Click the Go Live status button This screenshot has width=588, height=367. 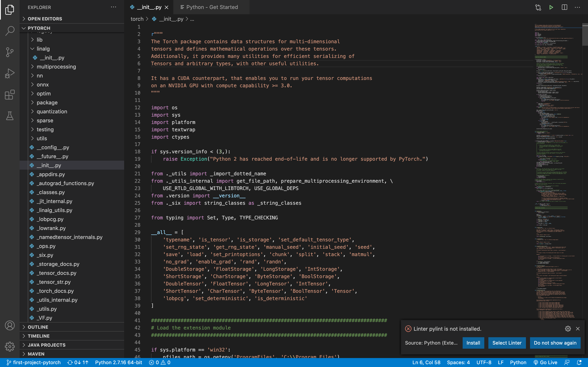[546, 362]
